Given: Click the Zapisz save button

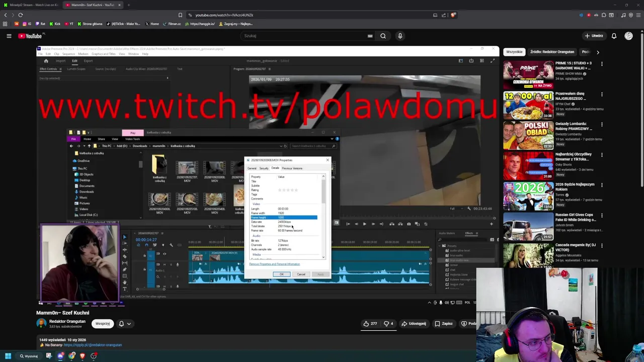Looking at the screenshot, I should click(x=444, y=324).
